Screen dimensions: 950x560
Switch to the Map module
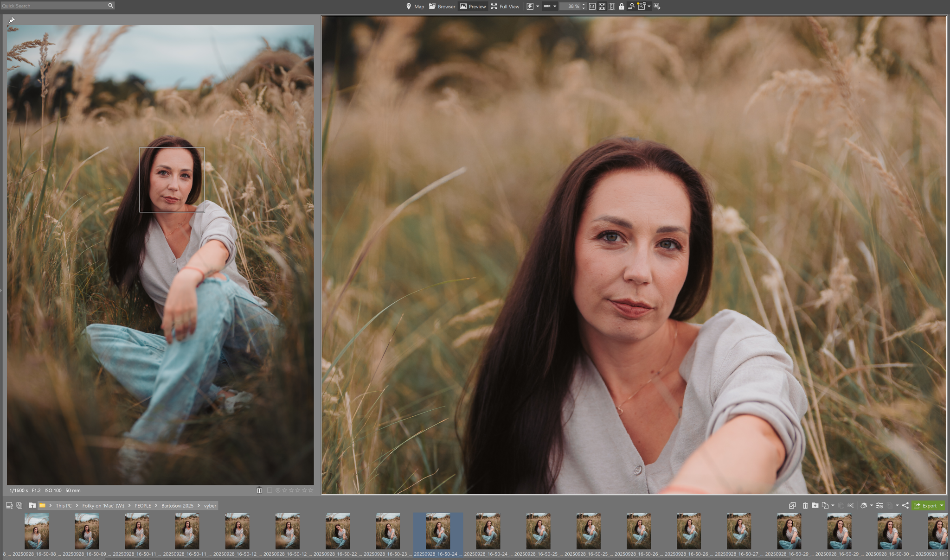click(415, 6)
